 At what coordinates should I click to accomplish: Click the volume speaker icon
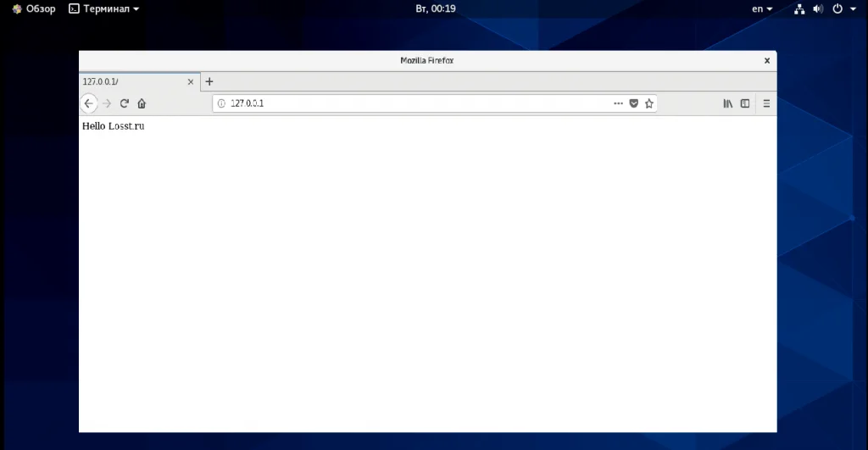(x=818, y=8)
